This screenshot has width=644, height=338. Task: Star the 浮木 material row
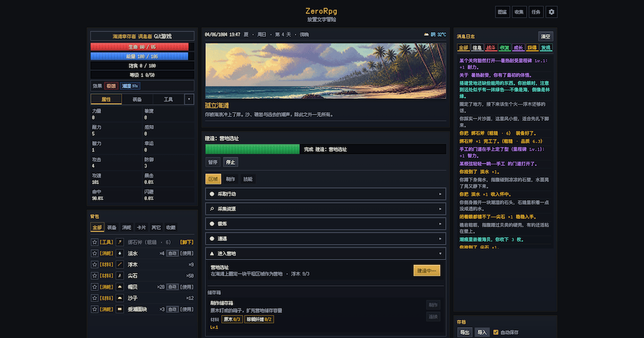coord(95,265)
